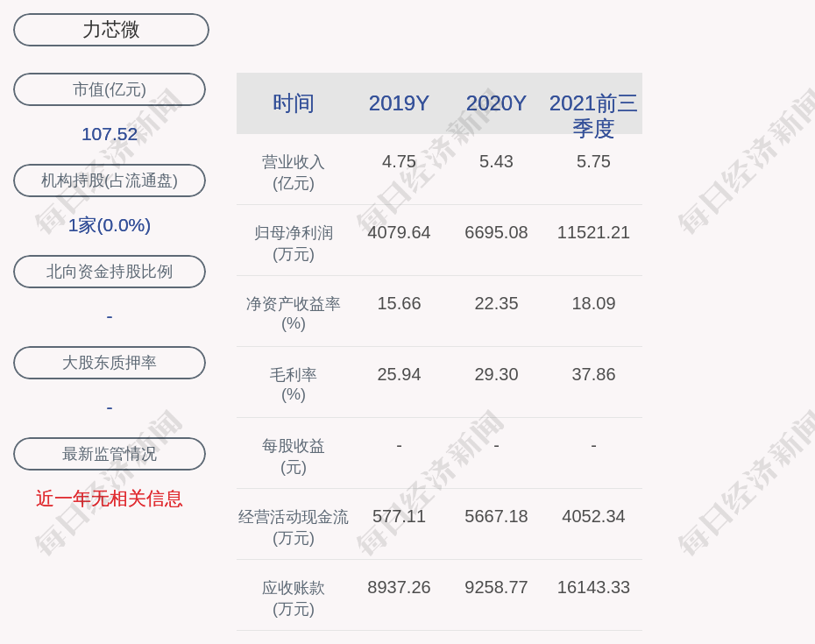
Task: Click the red 近一年无相关信息 text
Action: point(110,499)
